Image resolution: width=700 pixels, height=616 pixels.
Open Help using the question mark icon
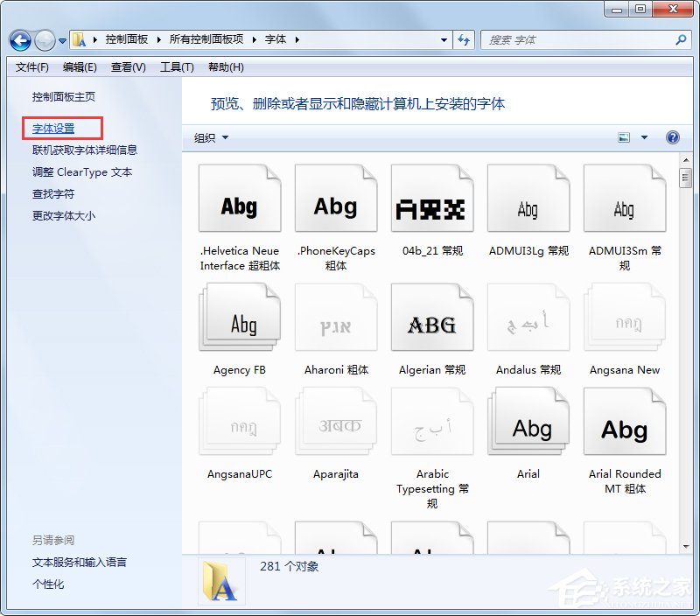[671, 137]
